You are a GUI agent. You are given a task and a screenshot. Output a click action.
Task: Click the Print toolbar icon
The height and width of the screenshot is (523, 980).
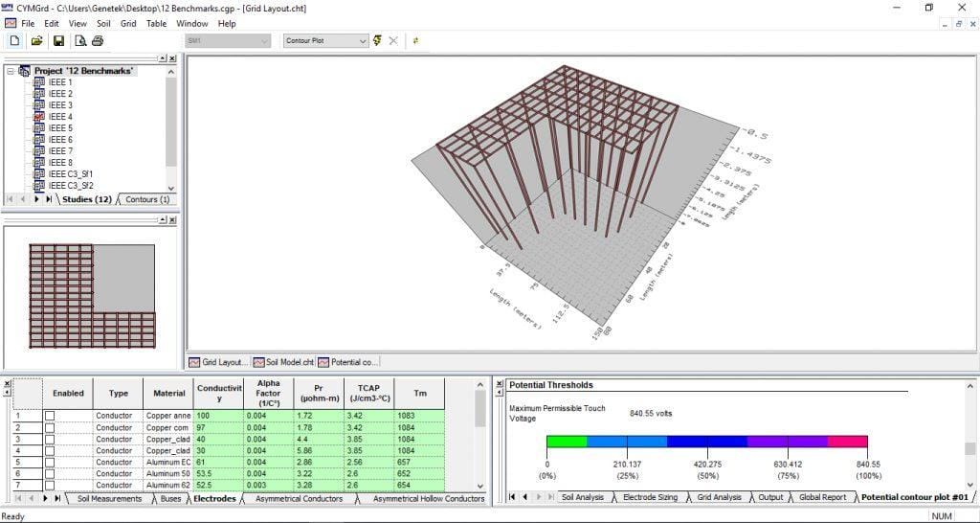tap(98, 40)
